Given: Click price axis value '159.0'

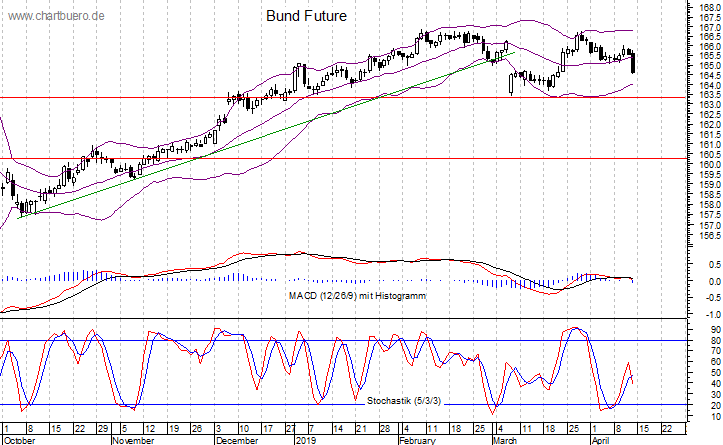Looking at the screenshot, I should (x=710, y=184).
